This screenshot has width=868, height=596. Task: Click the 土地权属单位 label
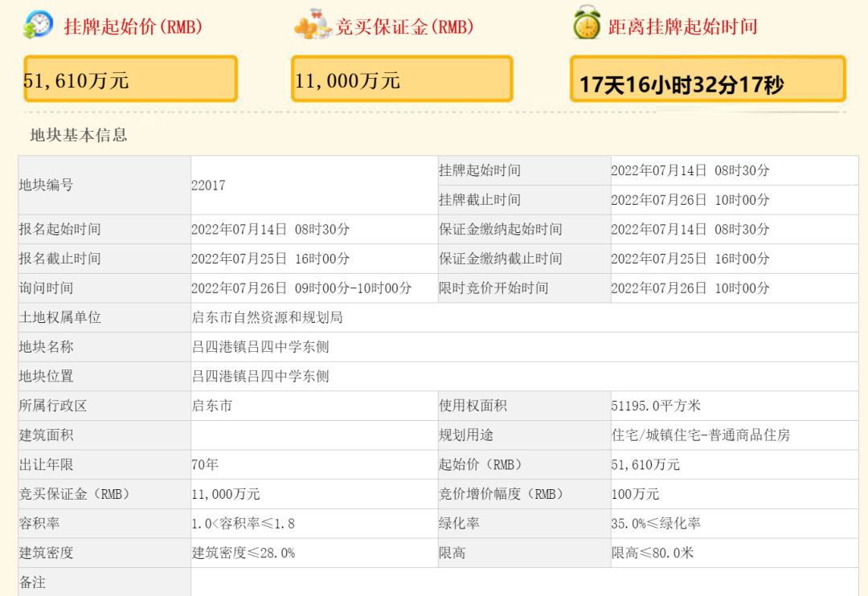[x=59, y=317]
